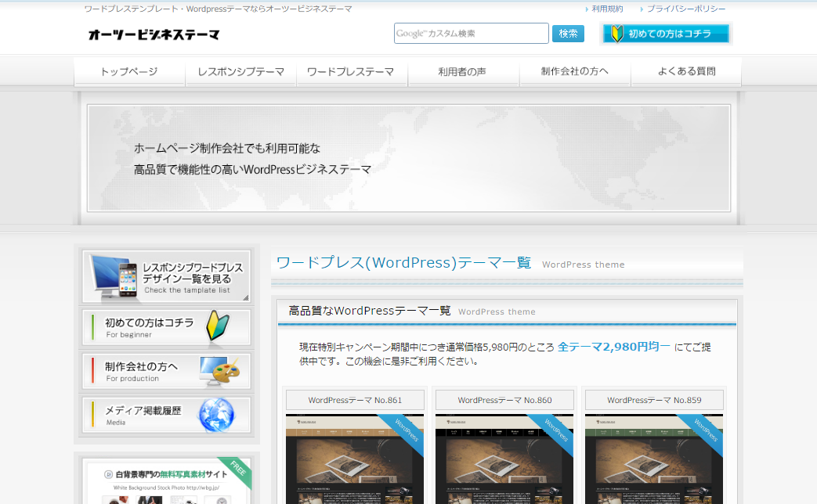Open the よくある質問 navigation tab
Viewport: 817px width, 504px height.
pyautogui.click(x=686, y=72)
